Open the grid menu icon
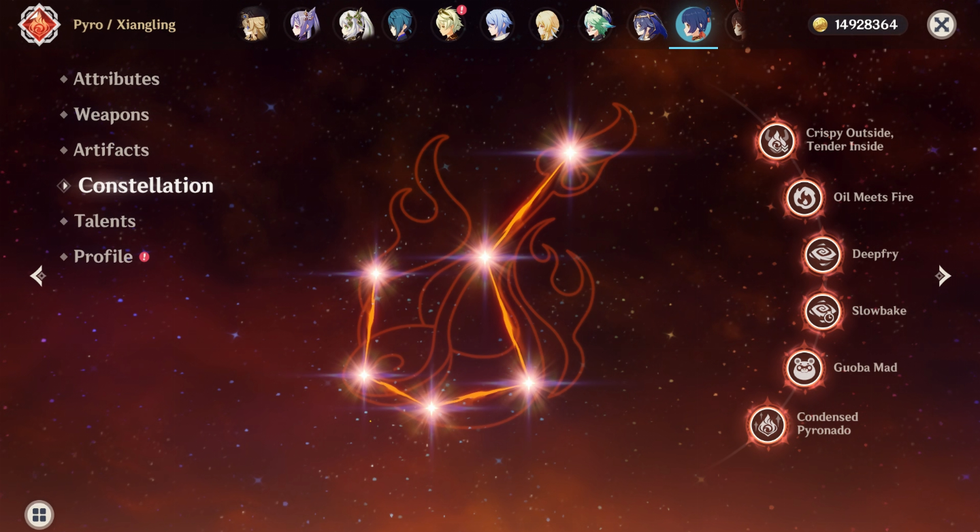Image resolution: width=980 pixels, height=532 pixels. [x=39, y=514]
